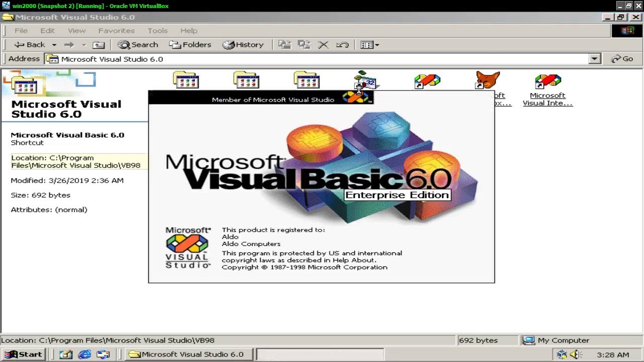644x362 pixels.
Task: Undo last action in toolbar
Action: pos(343,45)
